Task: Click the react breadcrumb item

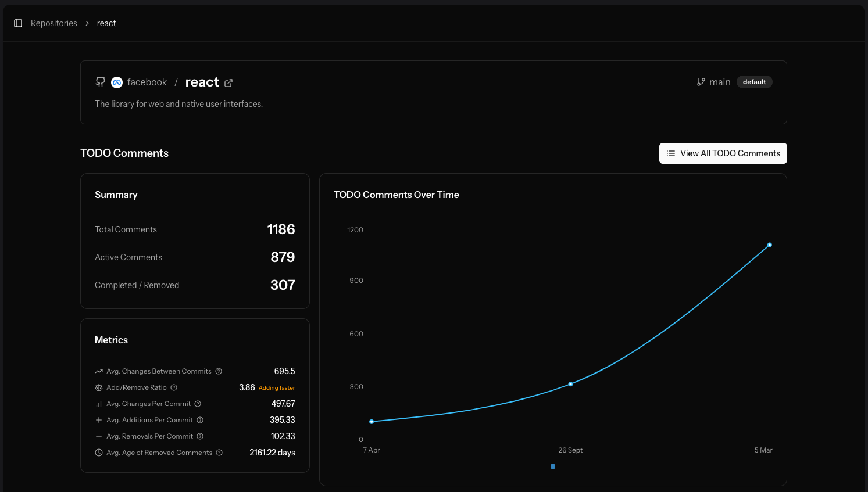Action: coord(106,23)
